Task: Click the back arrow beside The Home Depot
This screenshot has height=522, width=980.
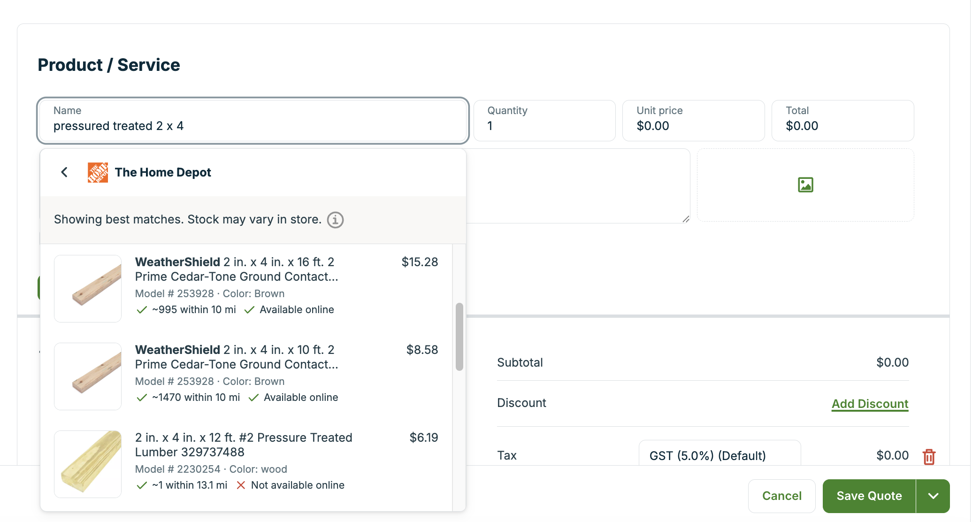Action: pyautogui.click(x=64, y=172)
